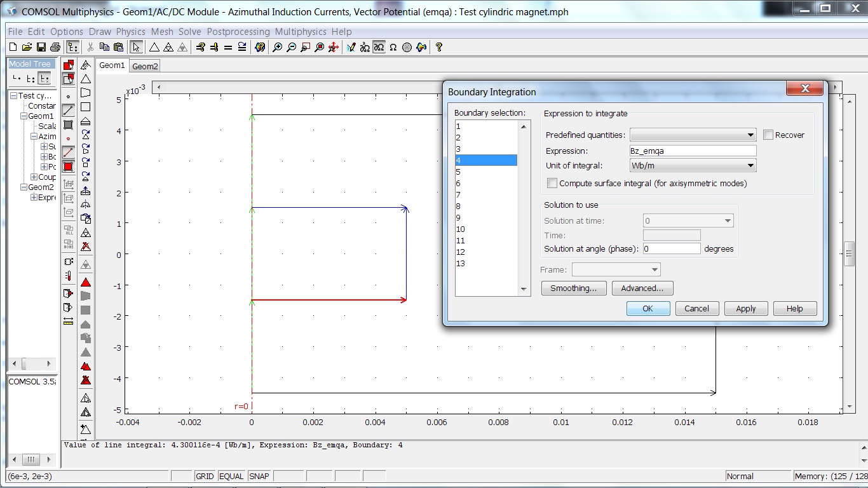Collapse the Test cy... root tree node
Screen dimensions: 868x488
13,96
